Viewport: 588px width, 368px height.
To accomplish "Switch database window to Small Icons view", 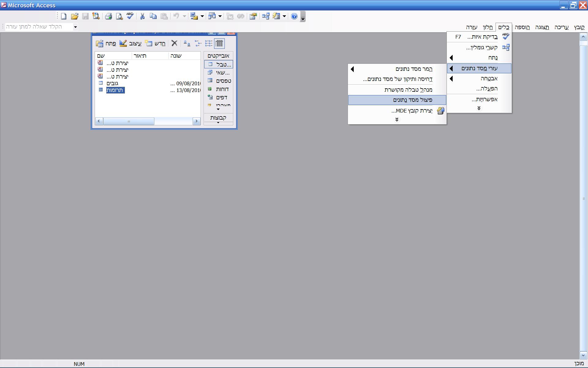I will 198,44.
